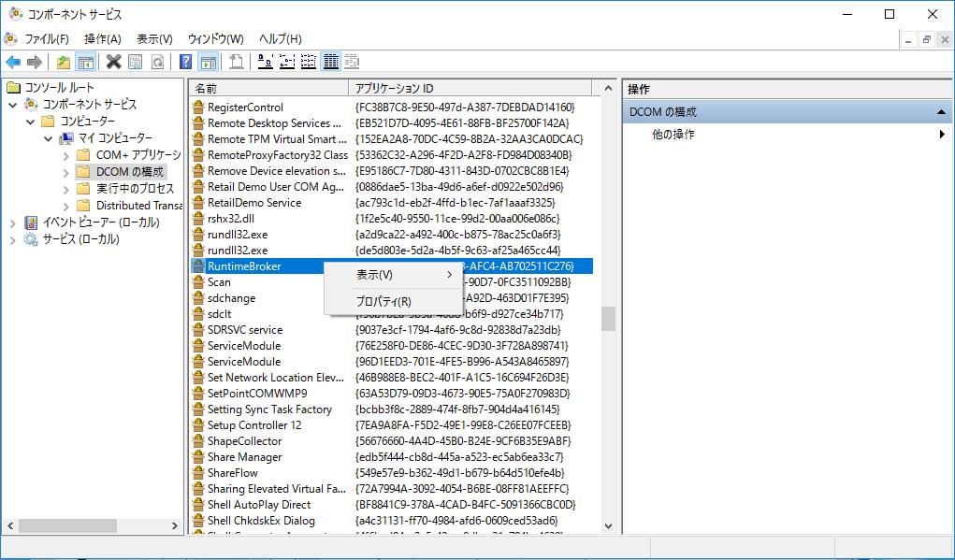Screen dimensions: 955x560
Task: Switch to large icons view in toolbar
Action: click(x=265, y=62)
